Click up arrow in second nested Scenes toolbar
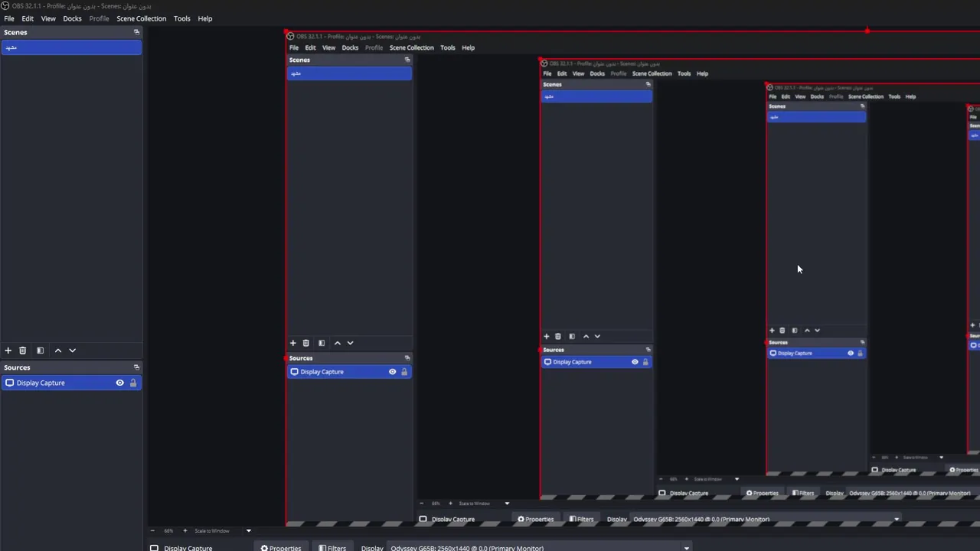The image size is (980, 551). point(586,336)
